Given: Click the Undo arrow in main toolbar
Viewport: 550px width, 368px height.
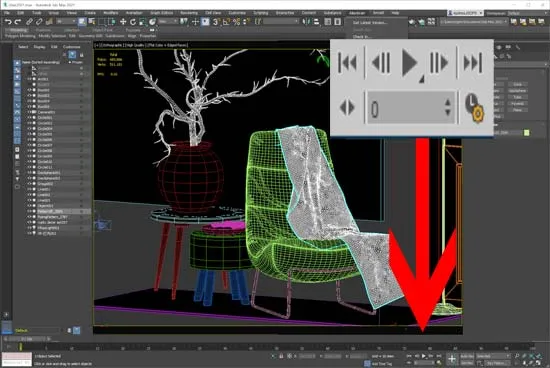Looking at the screenshot, I should [x=8, y=22].
